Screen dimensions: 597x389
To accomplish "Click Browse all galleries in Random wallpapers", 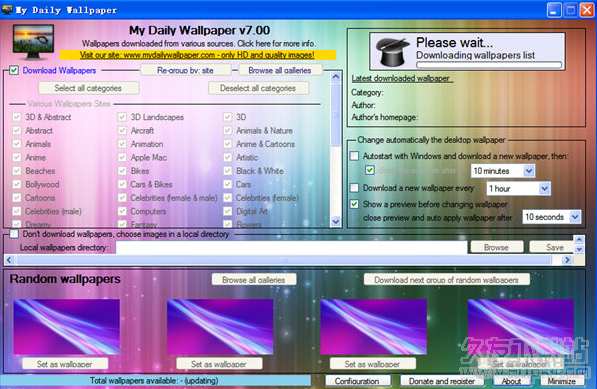I will (x=254, y=280).
